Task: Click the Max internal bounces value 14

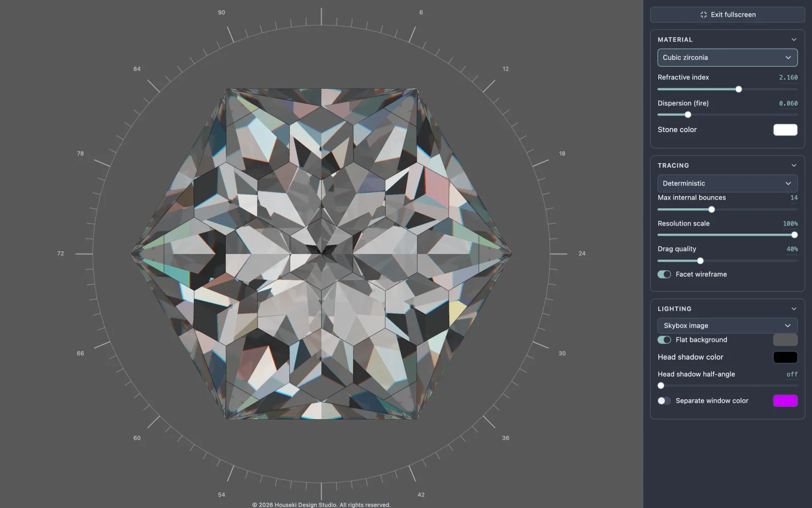Action: point(794,198)
